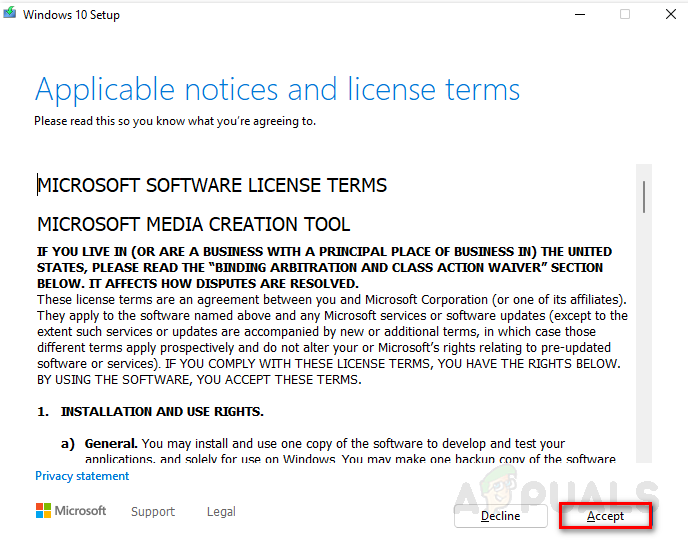Click the 'These license terms are an agreement' line
Viewport: 688px width, 546px height.
332,300
